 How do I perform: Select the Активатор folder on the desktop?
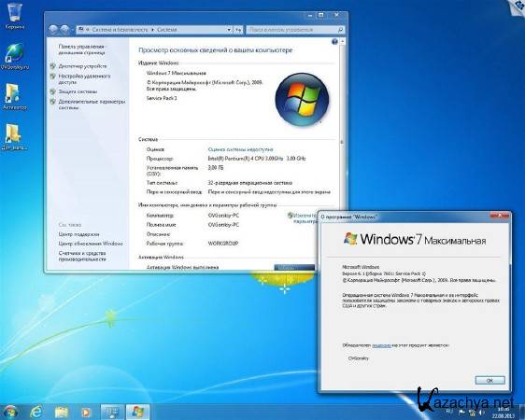[x=14, y=97]
